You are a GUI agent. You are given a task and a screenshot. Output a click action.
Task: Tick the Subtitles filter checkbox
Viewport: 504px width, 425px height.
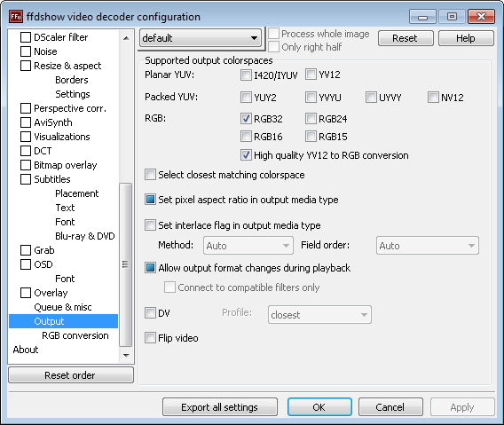[x=26, y=179]
